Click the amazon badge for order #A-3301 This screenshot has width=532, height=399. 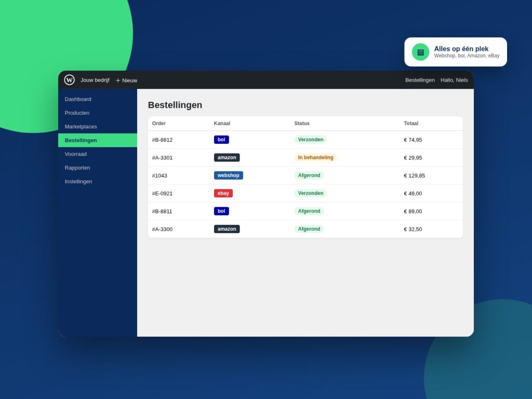pos(227,157)
